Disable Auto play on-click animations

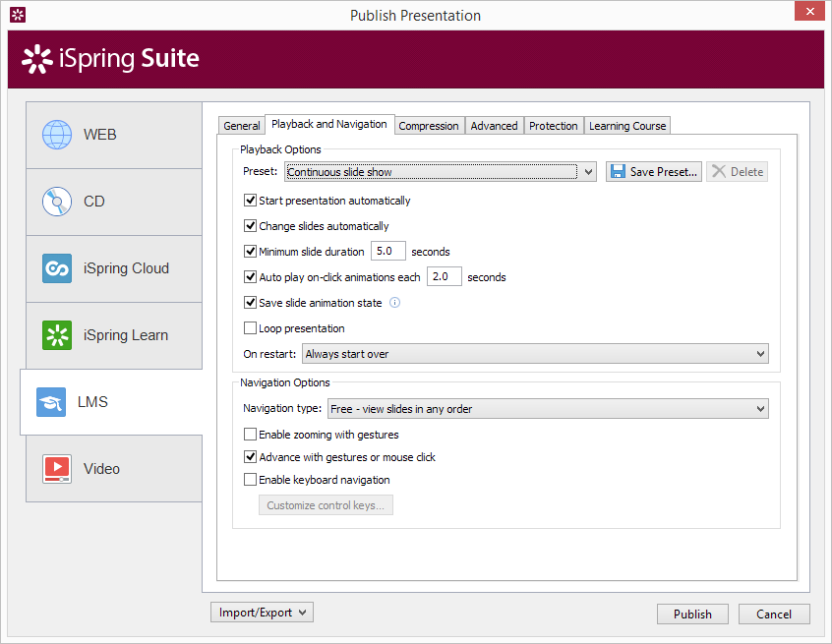pyautogui.click(x=250, y=276)
